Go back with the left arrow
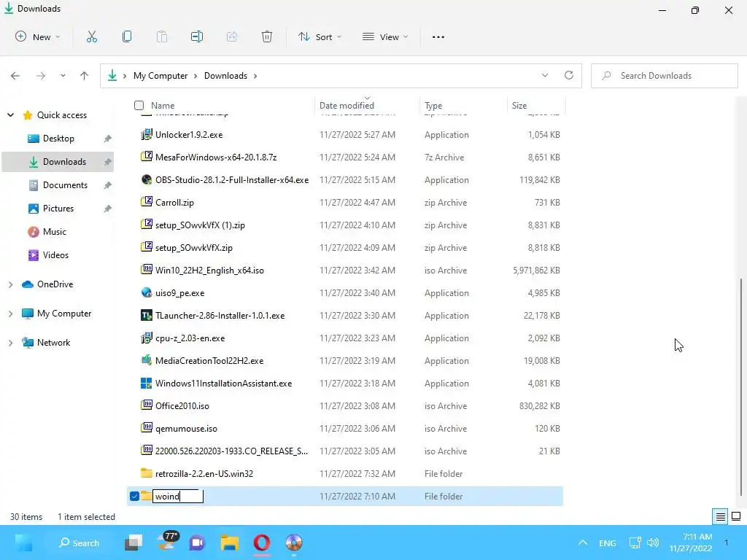This screenshot has width=747, height=560. (15, 76)
